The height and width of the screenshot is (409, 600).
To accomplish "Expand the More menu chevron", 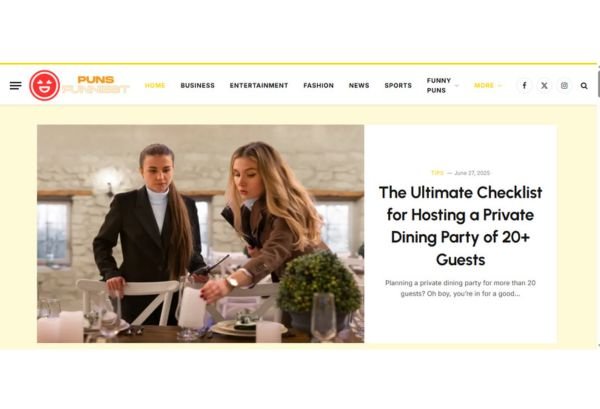I will coord(499,86).
